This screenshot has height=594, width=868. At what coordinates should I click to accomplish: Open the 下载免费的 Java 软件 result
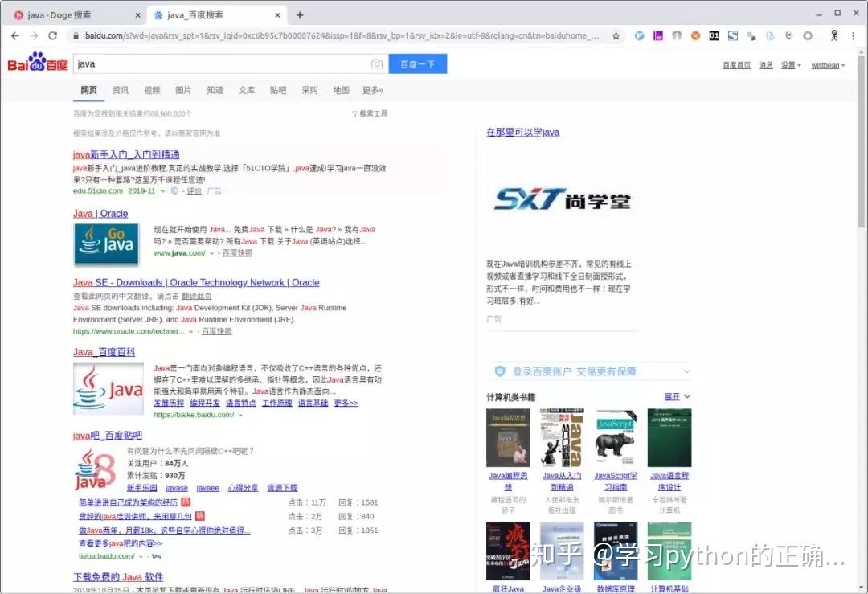point(118,577)
